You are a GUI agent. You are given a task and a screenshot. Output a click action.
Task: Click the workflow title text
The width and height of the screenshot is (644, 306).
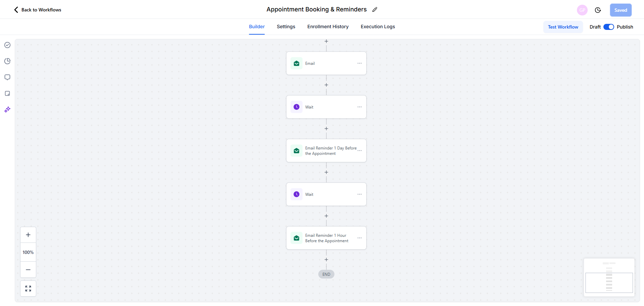pos(317,9)
